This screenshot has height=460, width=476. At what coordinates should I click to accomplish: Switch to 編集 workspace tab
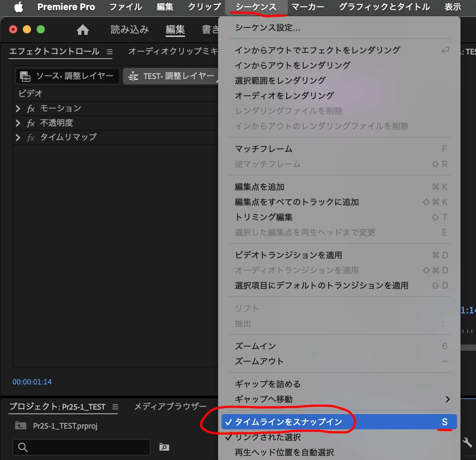click(x=175, y=30)
